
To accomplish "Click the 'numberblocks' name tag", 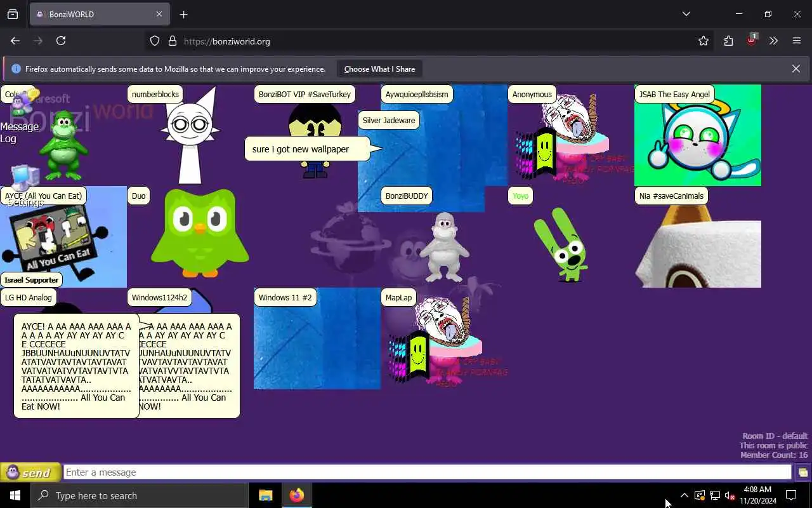I will [155, 95].
